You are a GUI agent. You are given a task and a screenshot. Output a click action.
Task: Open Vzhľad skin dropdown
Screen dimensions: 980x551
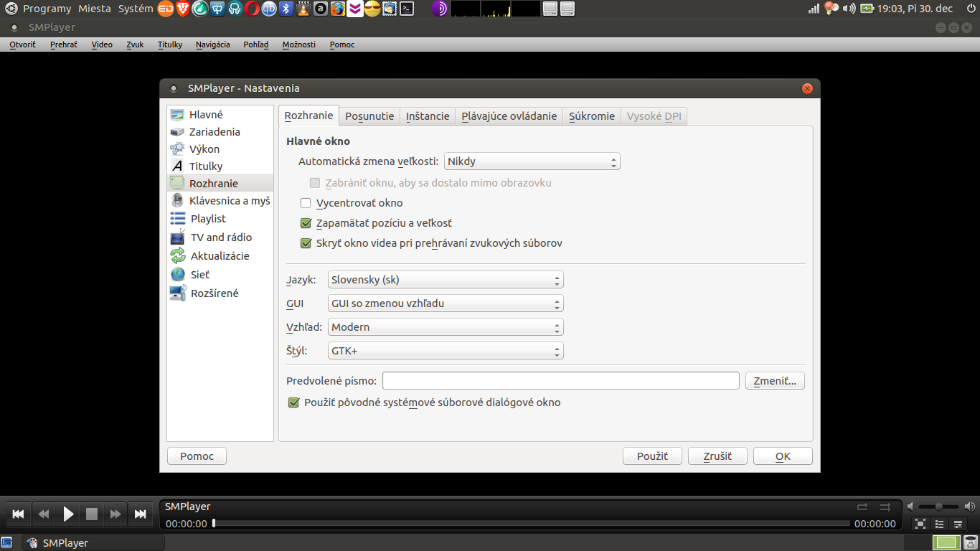click(446, 327)
